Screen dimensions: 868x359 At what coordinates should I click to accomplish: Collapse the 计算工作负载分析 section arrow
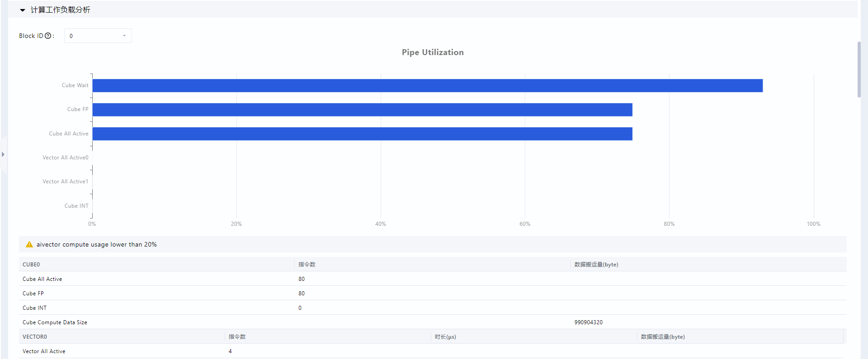(23, 10)
